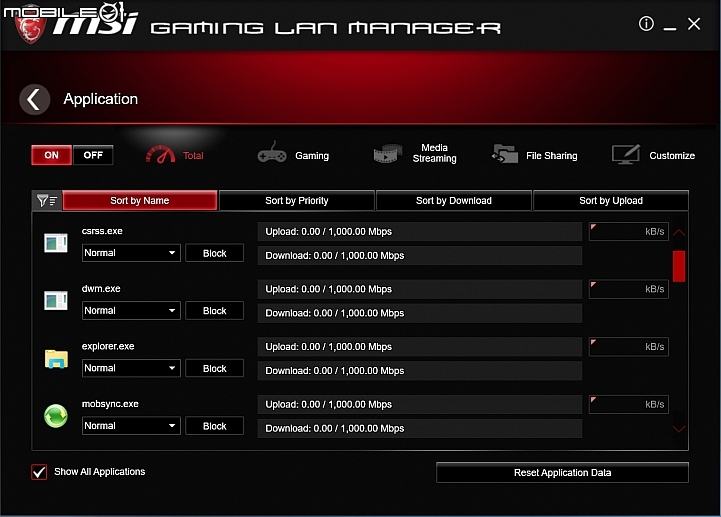The width and height of the screenshot is (721, 517).
Task: Sort applications by Download
Action: [x=454, y=201]
